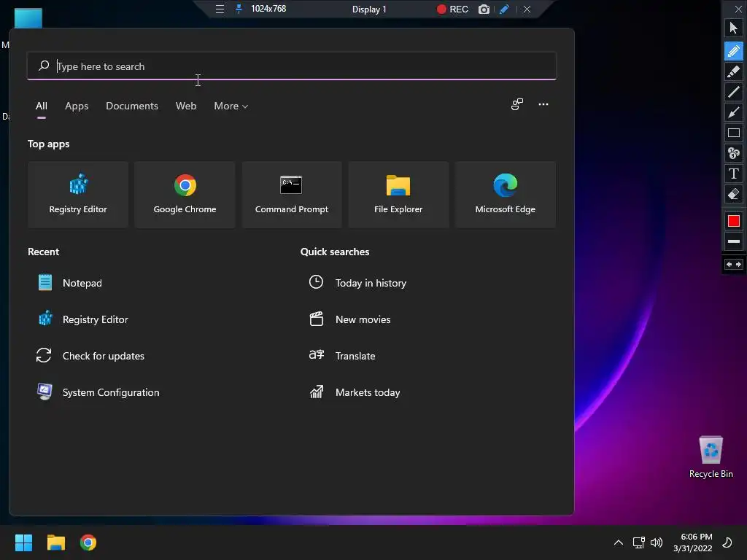Image resolution: width=747 pixels, height=560 pixels.
Task: Select the All search tab
Action: pos(42,106)
